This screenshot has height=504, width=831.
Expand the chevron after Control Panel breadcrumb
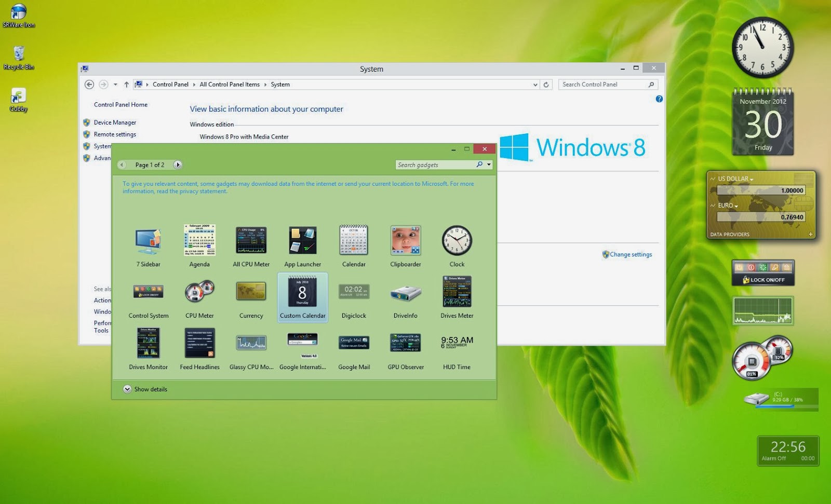click(194, 85)
